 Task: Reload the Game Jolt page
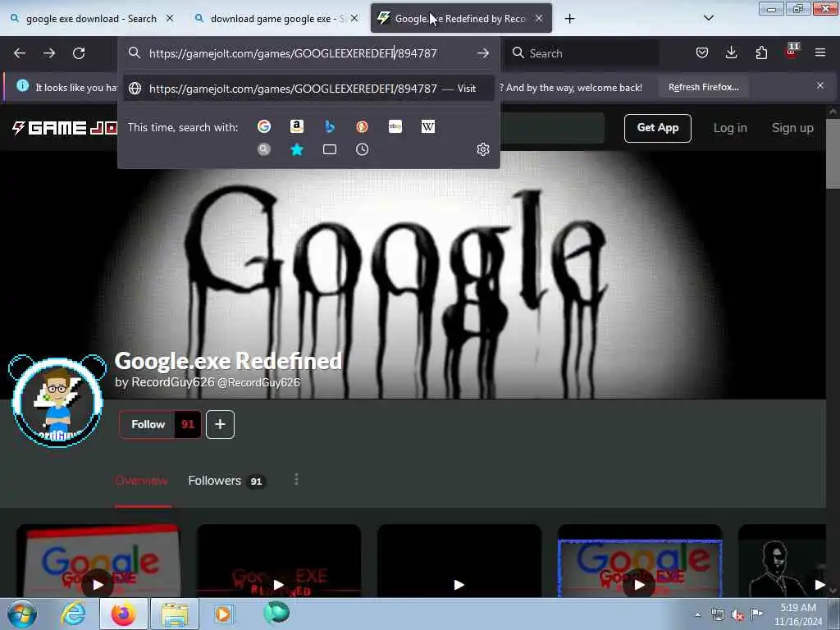coord(79,53)
